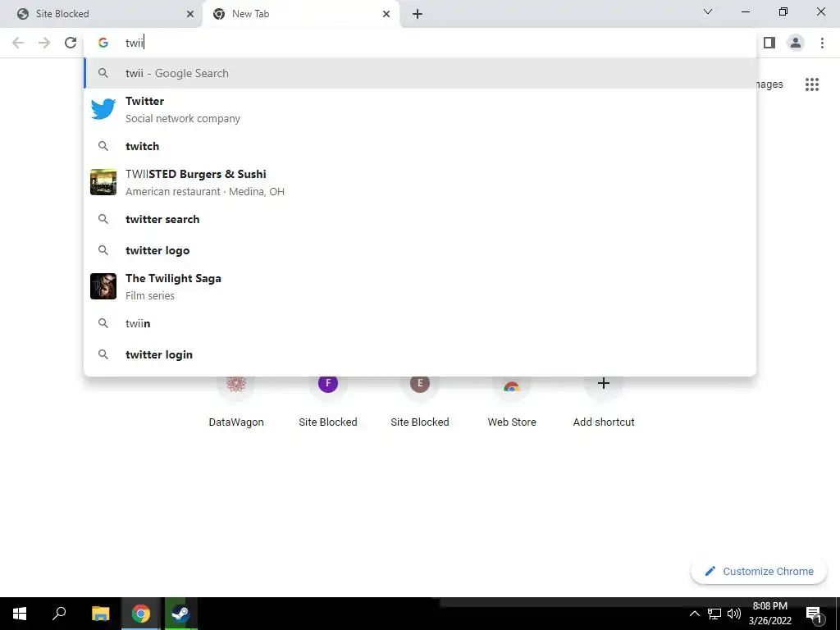The image size is (840, 630).
Task: Click the TWIISTED Burgers restaurant thumbnail
Action: 103,182
